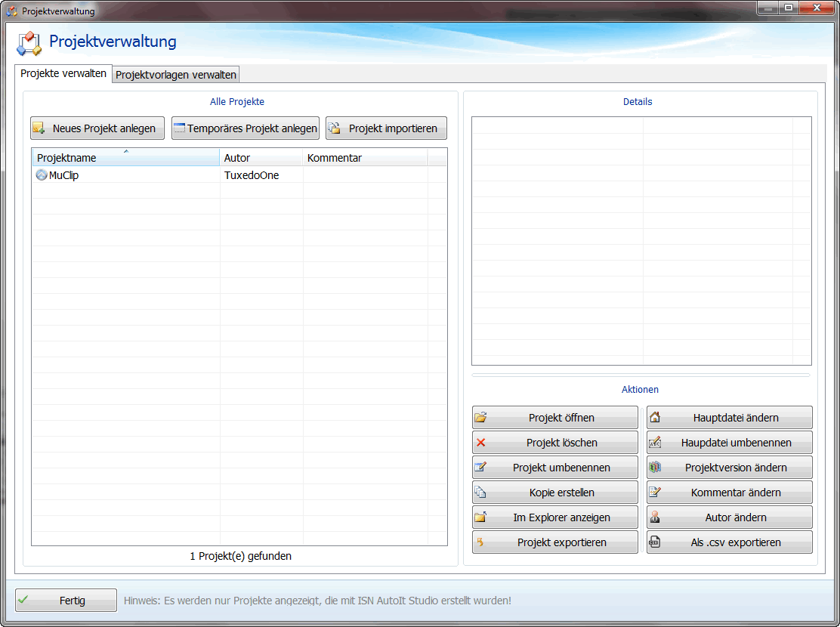Click the Projekt importieren button
This screenshot has height=627, width=840.
tap(386, 128)
